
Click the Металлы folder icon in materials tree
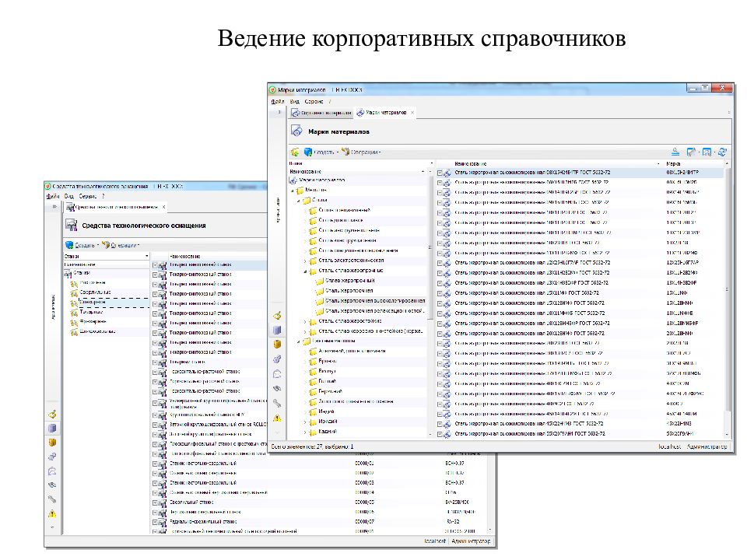click(x=300, y=190)
